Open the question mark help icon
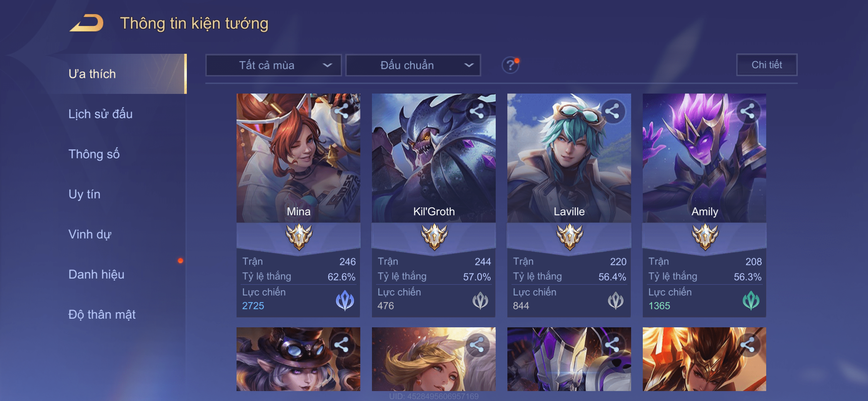Viewport: 868px width, 401px height. point(510,65)
